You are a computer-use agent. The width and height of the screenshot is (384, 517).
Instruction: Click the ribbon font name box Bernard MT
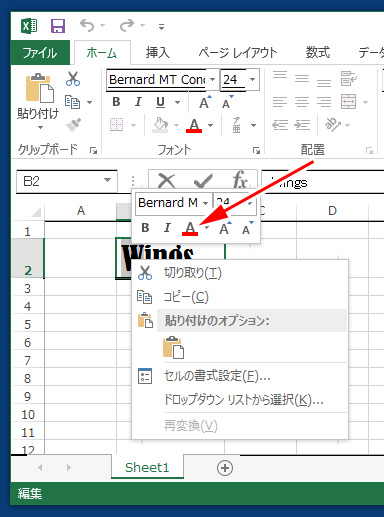(x=157, y=80)
